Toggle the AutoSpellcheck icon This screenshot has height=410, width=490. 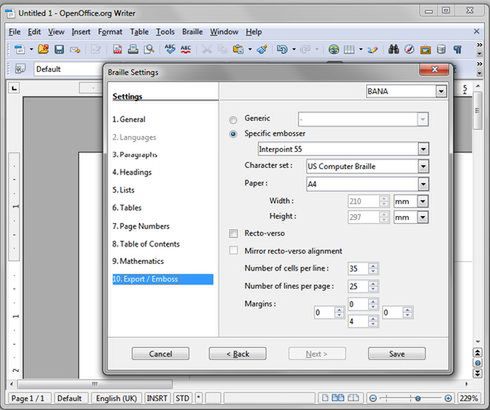pyautogui.click(x=186, y=49)
